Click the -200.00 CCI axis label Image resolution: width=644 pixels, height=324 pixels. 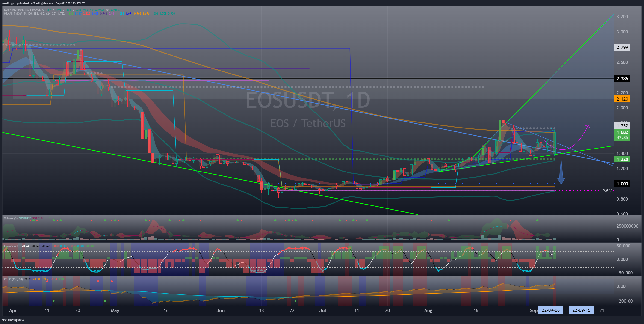[624, 301]
